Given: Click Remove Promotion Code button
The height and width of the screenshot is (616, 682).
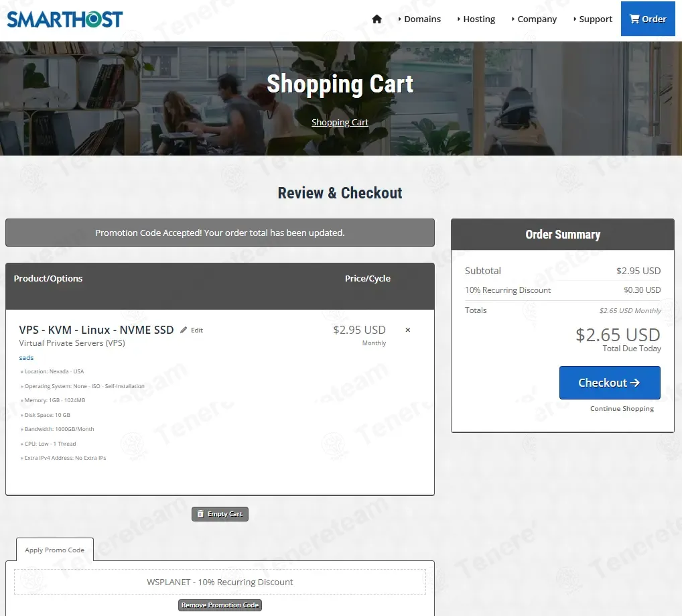Looking at the screenshot, I should pos(220,605).
